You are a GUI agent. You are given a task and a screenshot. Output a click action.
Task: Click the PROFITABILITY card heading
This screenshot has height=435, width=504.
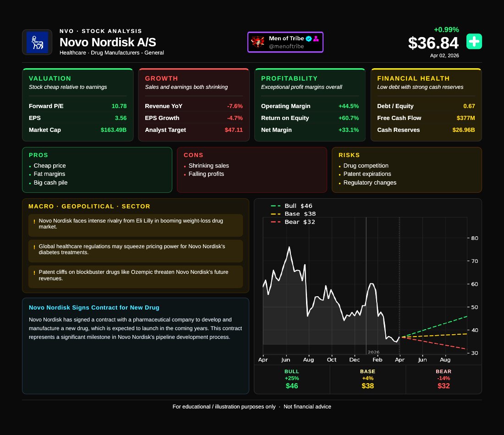pyautogui.click(x=289, y=78)
